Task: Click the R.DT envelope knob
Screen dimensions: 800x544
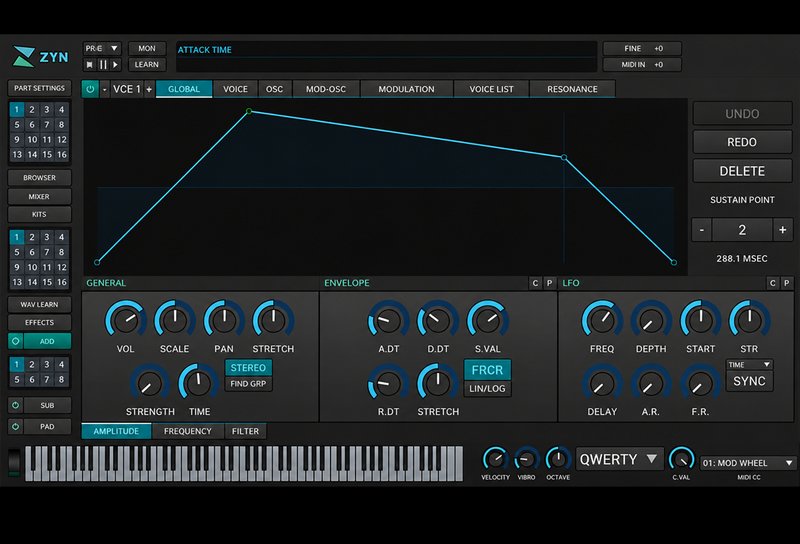Action: (x=388, y=383)
